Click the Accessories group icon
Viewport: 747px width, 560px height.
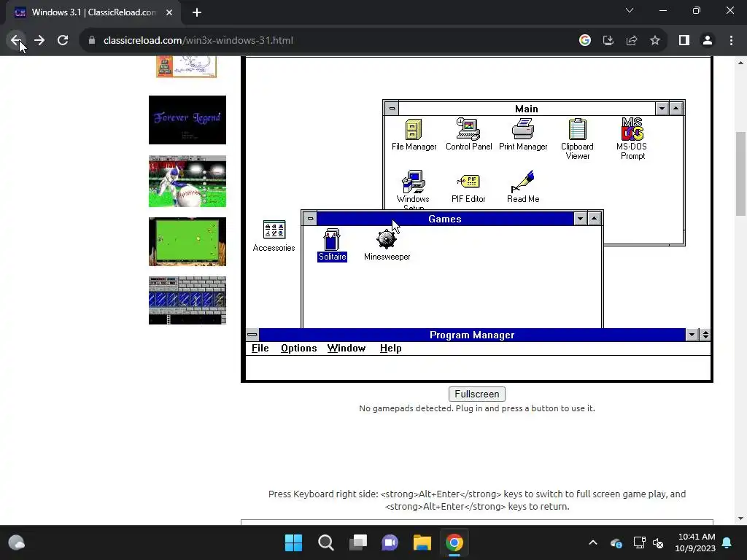[x=274, y=236]
